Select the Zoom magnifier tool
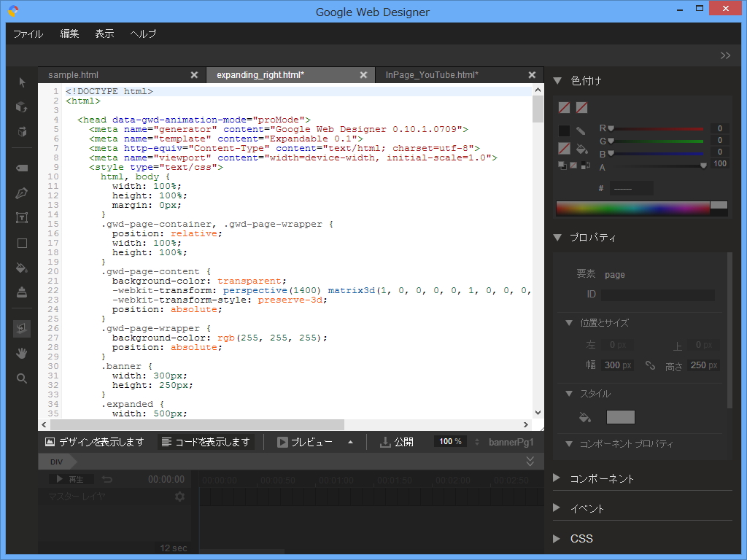This screenshot has height=560, width=747. [x=22, y=378]
